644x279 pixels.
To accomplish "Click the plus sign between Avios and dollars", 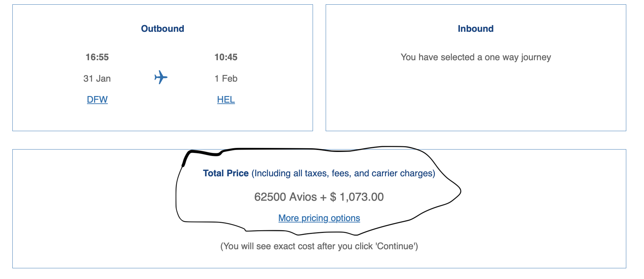I will [x=323, y=197].
